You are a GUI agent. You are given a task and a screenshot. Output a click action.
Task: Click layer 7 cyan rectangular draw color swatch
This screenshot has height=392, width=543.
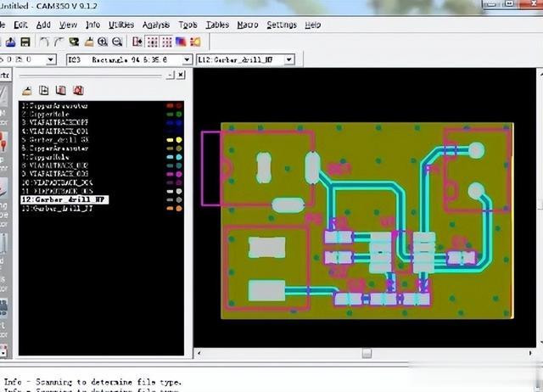click(170, 157)
